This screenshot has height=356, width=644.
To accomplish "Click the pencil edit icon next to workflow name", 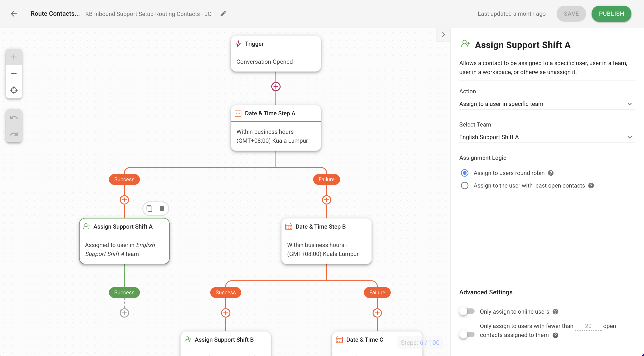I will (x=223, y=14).
